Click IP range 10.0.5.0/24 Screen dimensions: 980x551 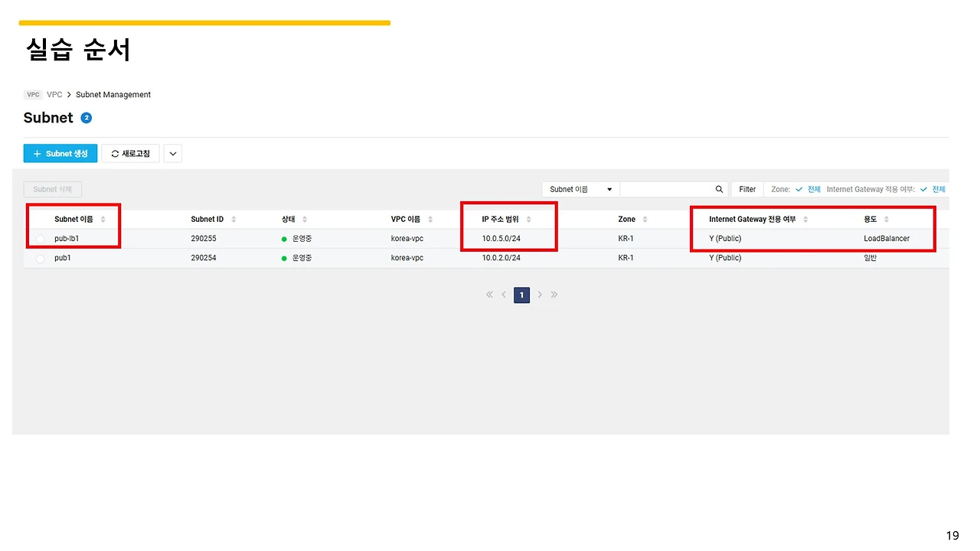pyautogui.click(x=501, y=239)
